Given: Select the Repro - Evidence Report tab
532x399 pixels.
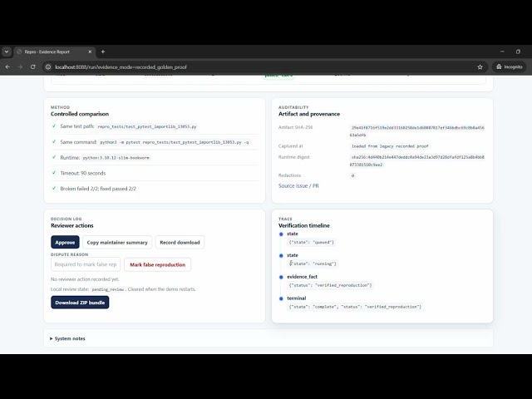Looking at the screenshot, I should click(54, 52).
